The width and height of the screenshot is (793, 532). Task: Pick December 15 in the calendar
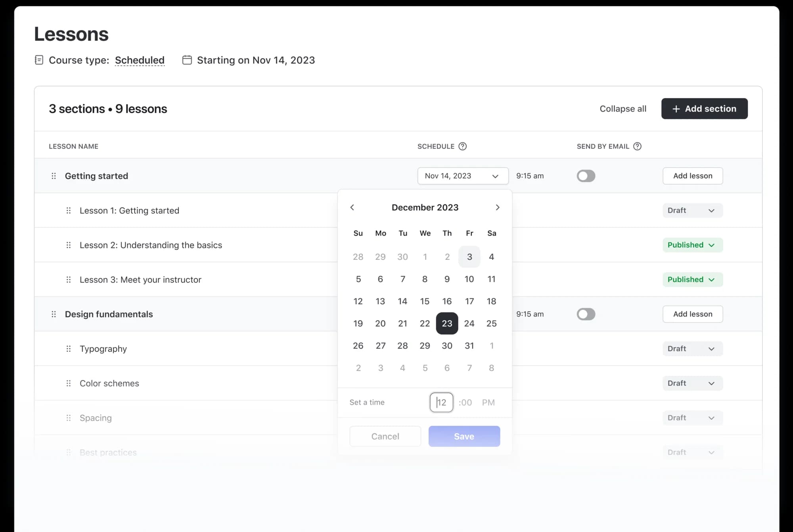coord(425,301)
